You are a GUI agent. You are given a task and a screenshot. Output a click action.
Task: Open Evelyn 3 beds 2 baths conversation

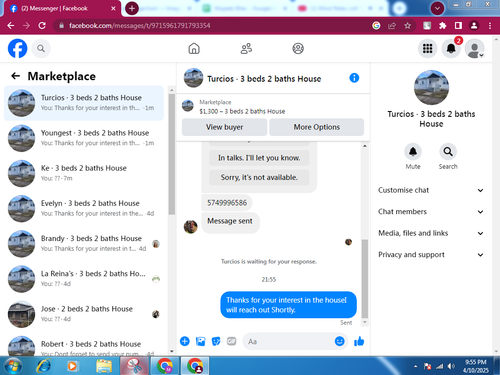[x=84, y=208]
